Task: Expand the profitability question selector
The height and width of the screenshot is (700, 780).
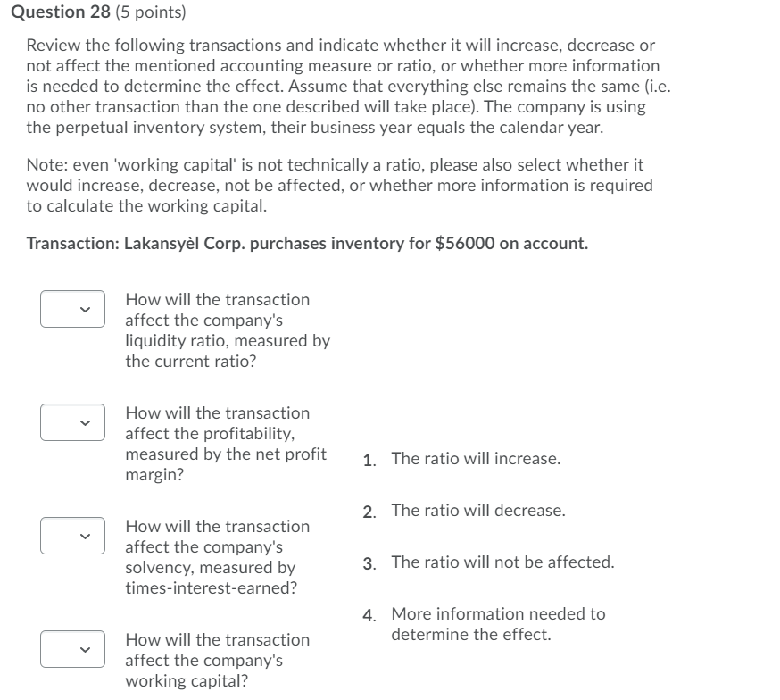Action: (x=71, y=421)
